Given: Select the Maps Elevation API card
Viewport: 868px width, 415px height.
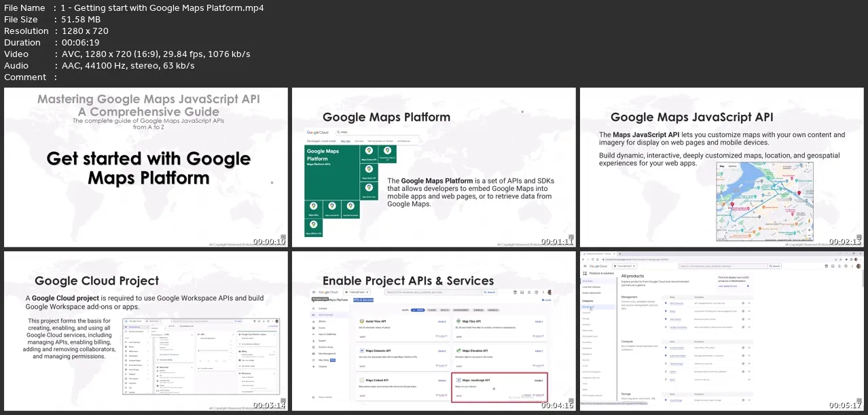Looking at the screenshot, I should pos(500,358).
